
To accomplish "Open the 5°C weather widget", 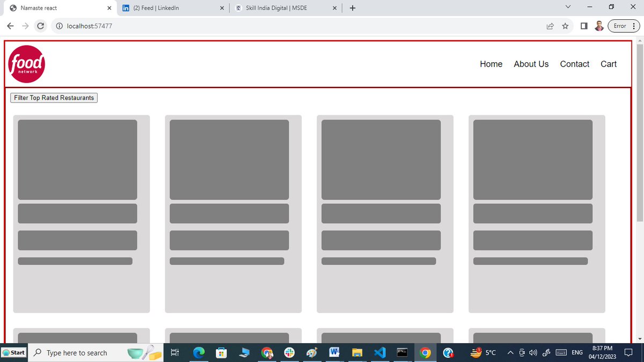I will pyautogui.click(x=483, y=353).
